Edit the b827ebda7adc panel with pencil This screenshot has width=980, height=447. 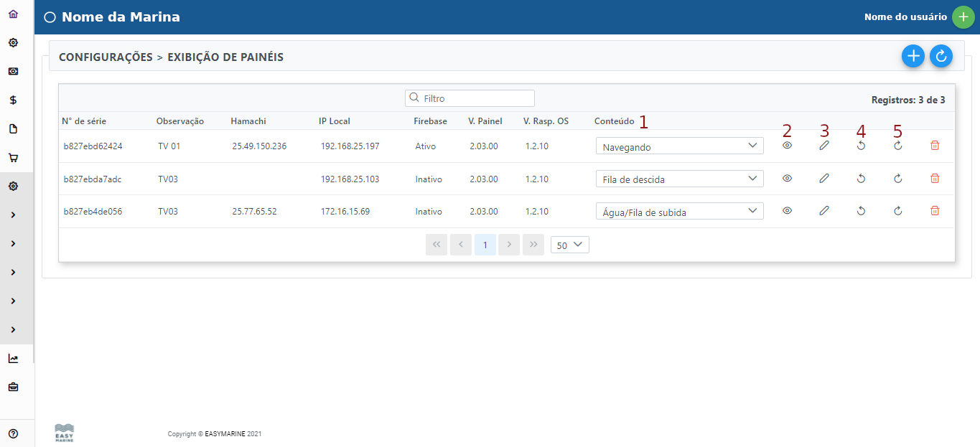pyautogui.click(x=824, y=179)
